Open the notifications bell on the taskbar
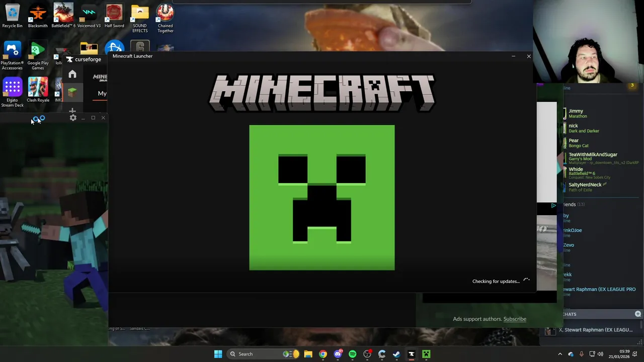644x362 pixels. click(635, 354)
